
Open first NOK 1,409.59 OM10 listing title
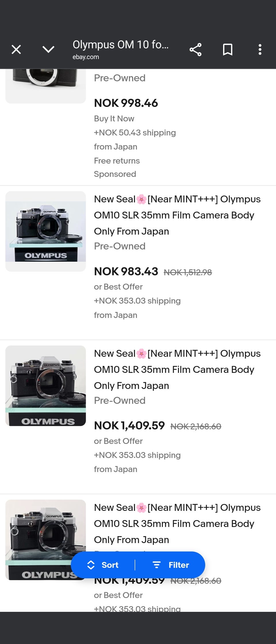click(177, 369)
